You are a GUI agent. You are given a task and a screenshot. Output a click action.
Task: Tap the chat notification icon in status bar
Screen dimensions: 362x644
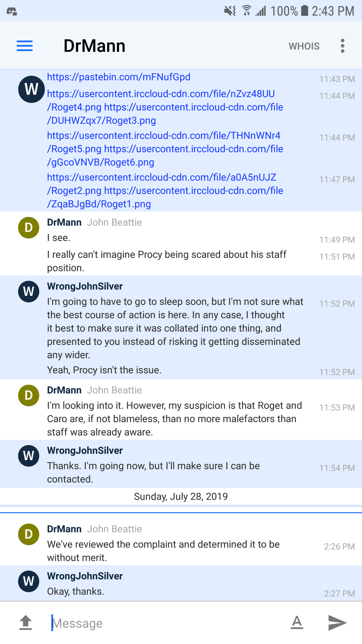tap(12, 11)
